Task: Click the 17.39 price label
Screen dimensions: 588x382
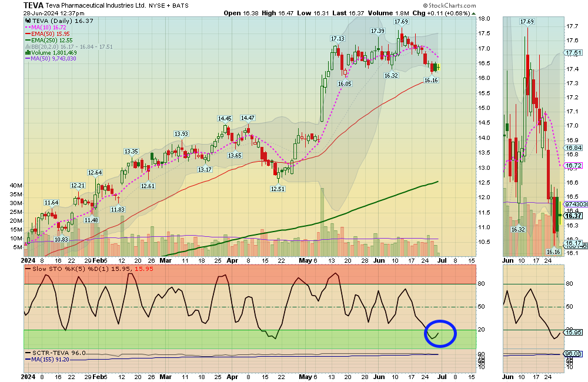Action: [377, 31]
